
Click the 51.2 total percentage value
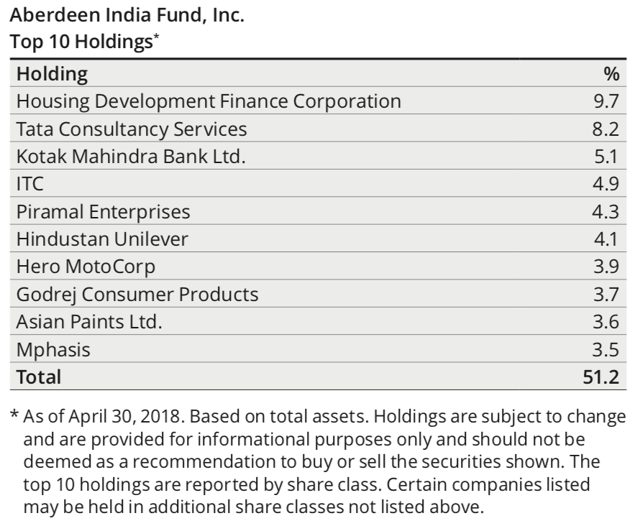pos(601,377)
